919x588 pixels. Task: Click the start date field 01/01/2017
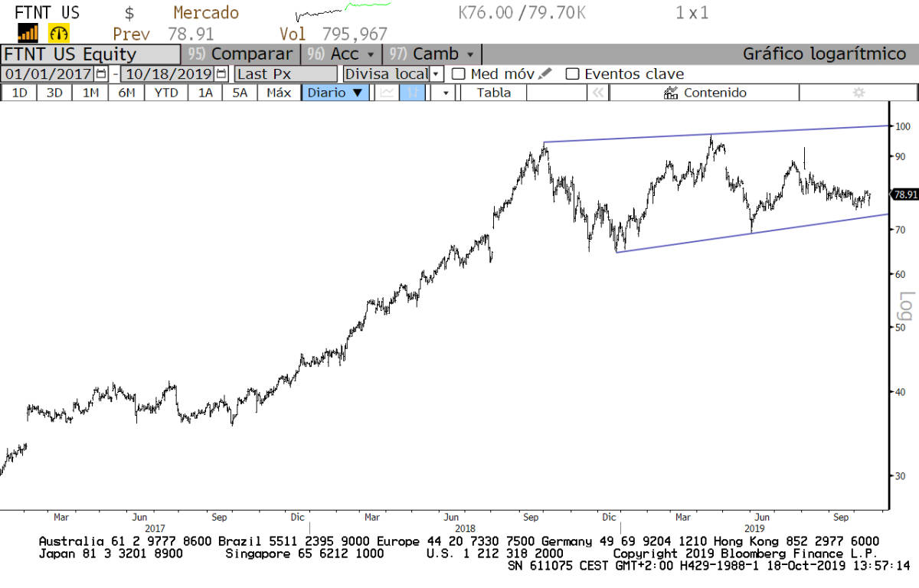47,74
